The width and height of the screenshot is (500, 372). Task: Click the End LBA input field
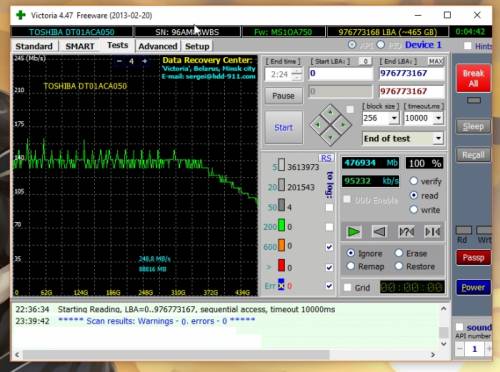[412, 73]
